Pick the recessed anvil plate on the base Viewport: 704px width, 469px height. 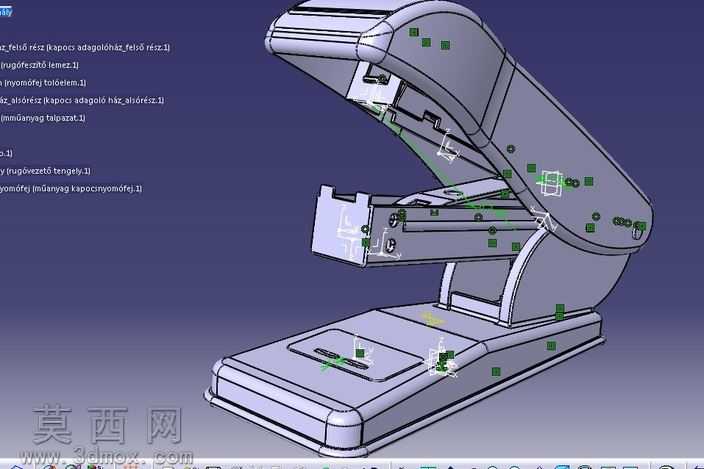pos(355,355)
